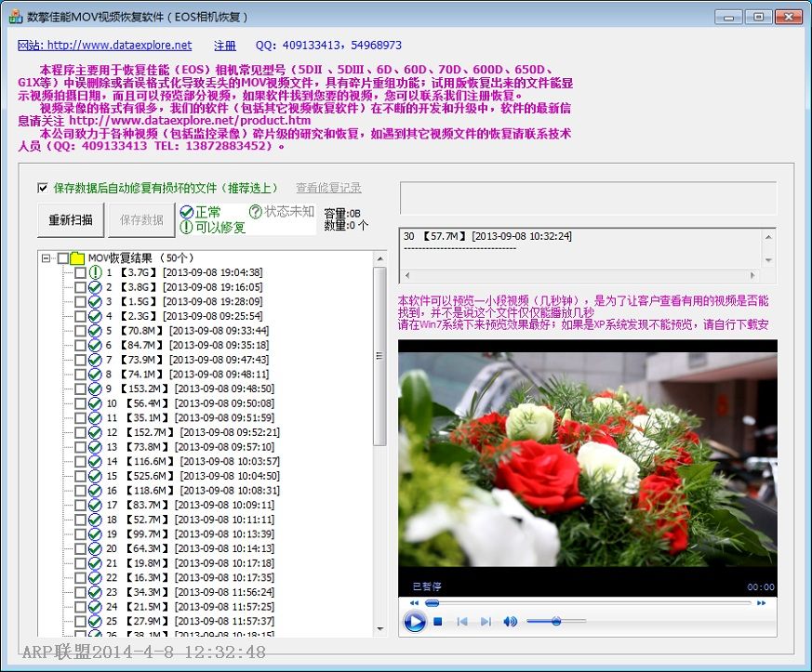812x672 pixels.
Task: Click the volume slider in the player
Action: pyautogui.click(x=556, y=621)
